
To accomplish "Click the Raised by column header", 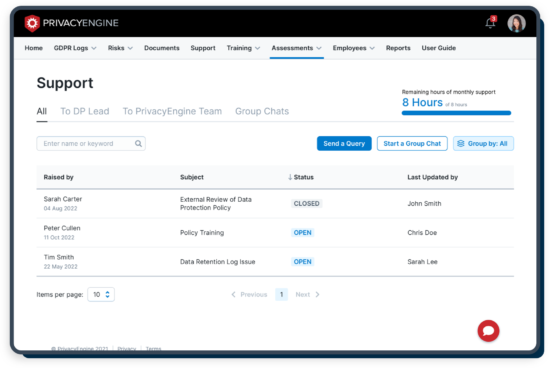I will pyautogui.click(x=59, y=177).
